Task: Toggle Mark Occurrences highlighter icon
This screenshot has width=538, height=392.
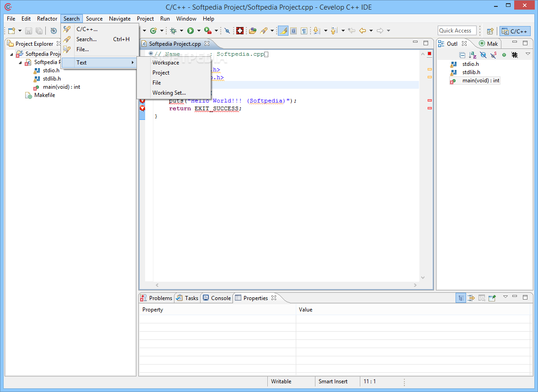Action: [283, 31]
